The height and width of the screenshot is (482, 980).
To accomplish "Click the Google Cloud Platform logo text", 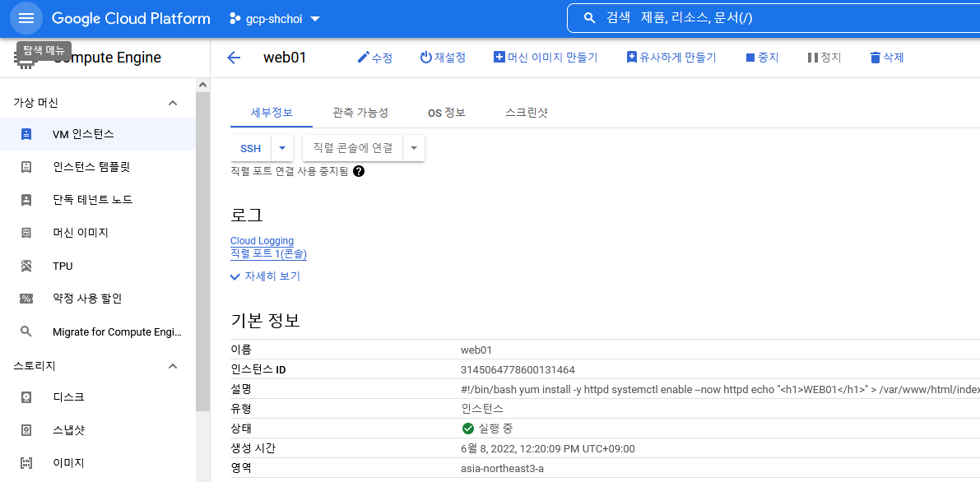I will point(131,19).
